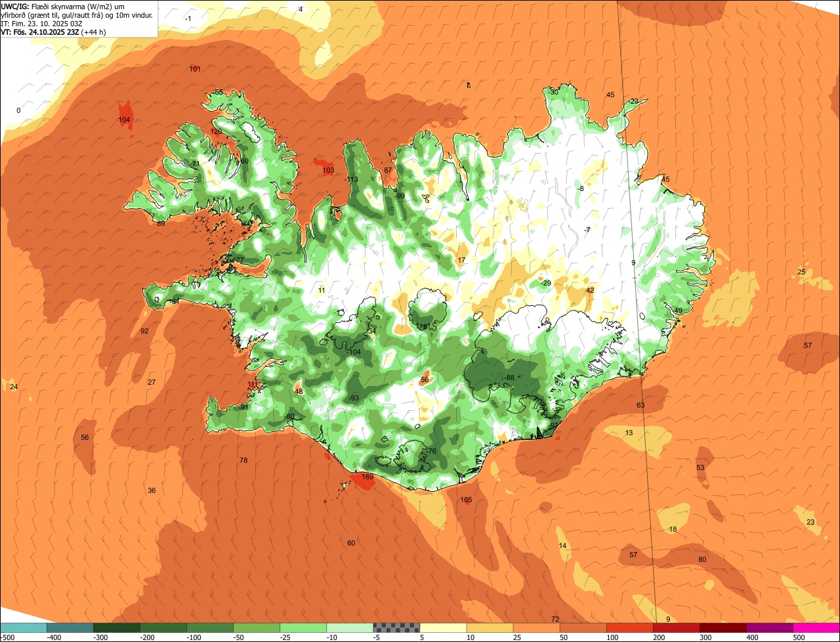Click the -113 value in north Iceland
This screenshot has height=642, width=840.
[x=352, y=179]
